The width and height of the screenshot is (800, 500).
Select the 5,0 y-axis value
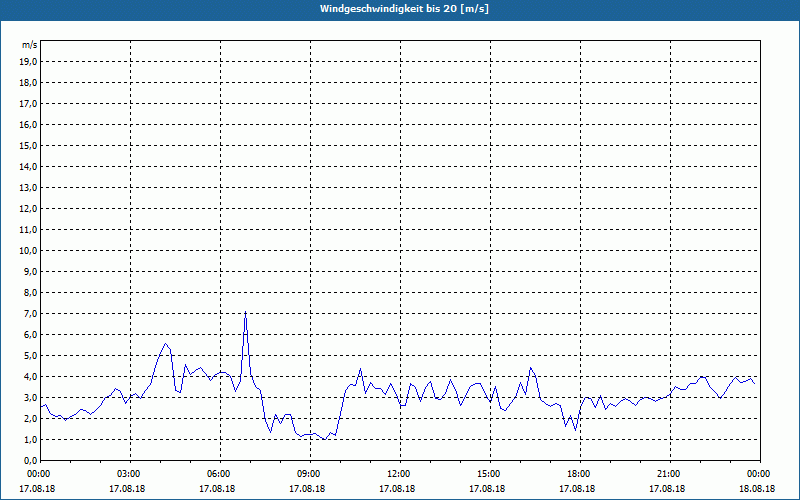[x=31, y=355]
